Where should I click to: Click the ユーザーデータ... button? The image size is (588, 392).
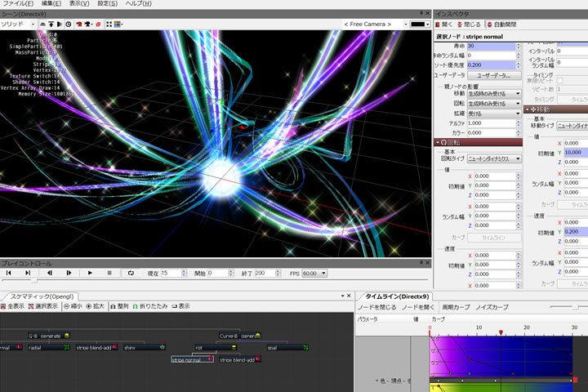493,75
